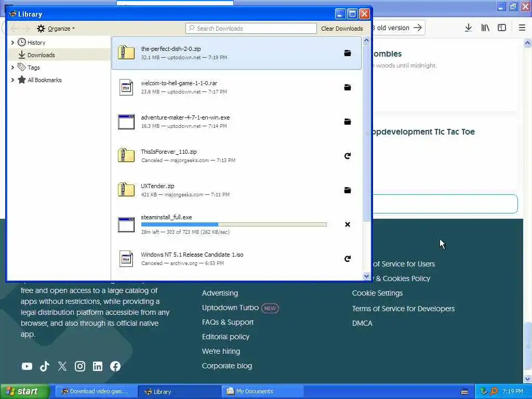Screen dimensions: 532x399
Task: Click the adventure-maker exe file icon
Action: pos(126,122)
